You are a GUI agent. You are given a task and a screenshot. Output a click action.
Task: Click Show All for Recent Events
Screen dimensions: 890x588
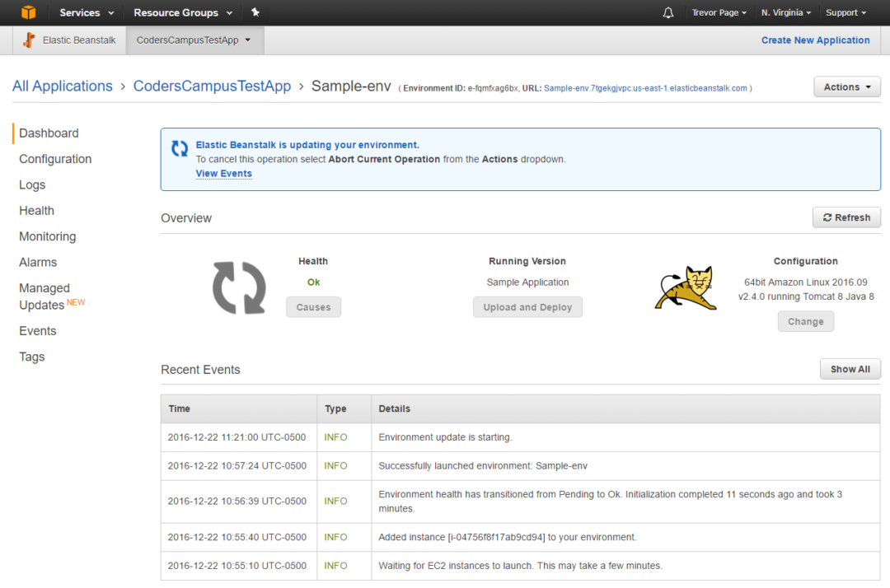[850, 368]
